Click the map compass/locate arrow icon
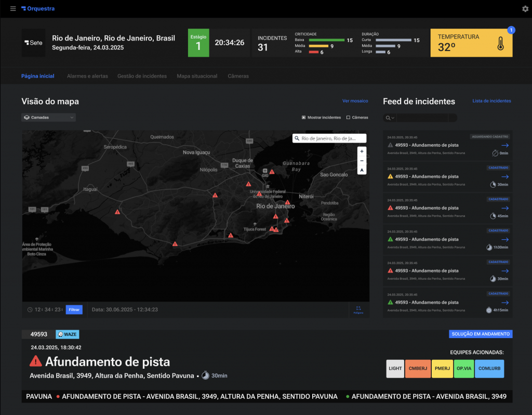This screenshot has height=415, width=532. [362, 171]
